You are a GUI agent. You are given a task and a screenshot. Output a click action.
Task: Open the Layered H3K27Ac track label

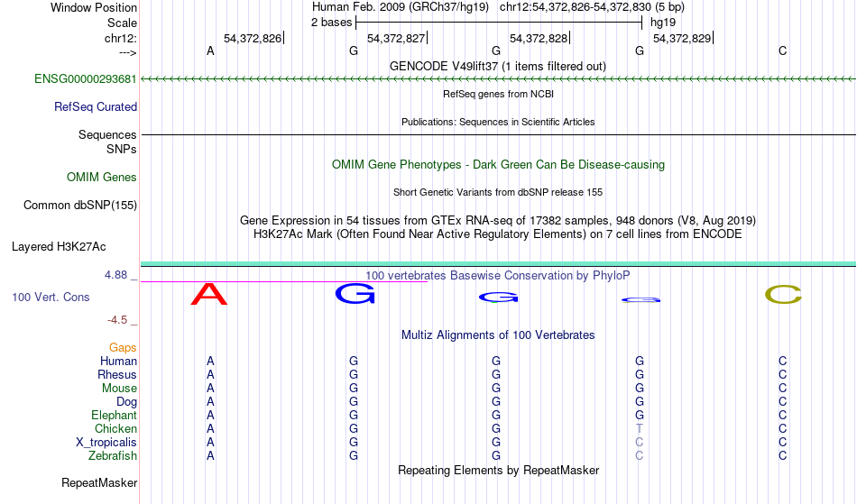(59, 247)
